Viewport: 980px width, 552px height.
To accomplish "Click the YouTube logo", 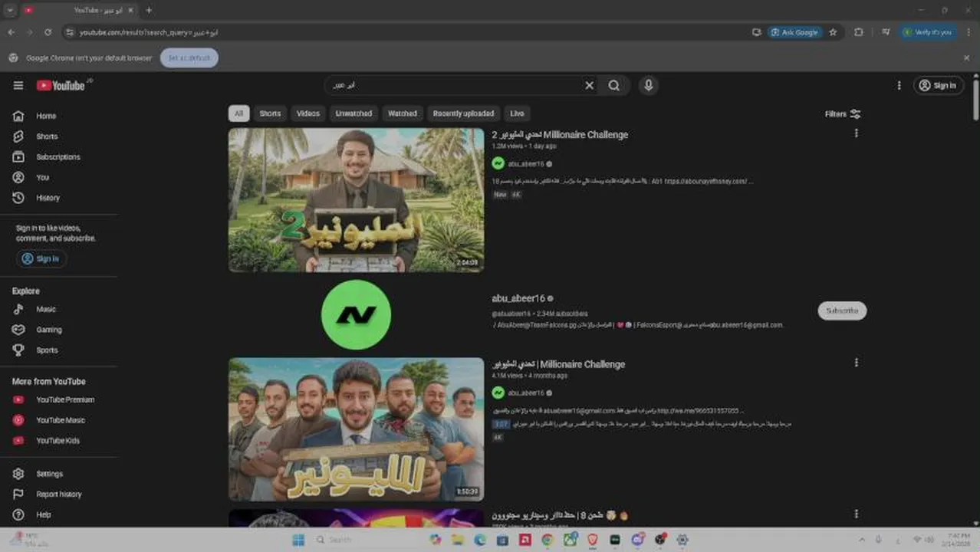I will click(61, 85).
